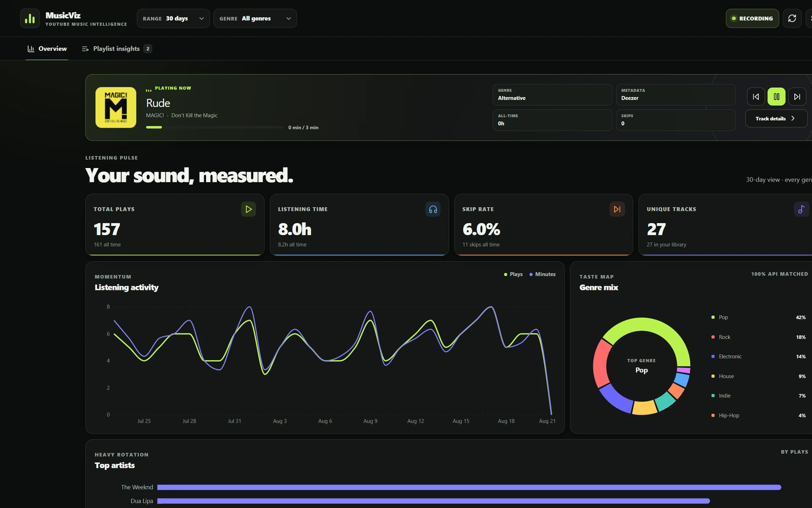Open the Genre All genres dropdown
This screenshot has height=508, width=812.
[255, 19]
